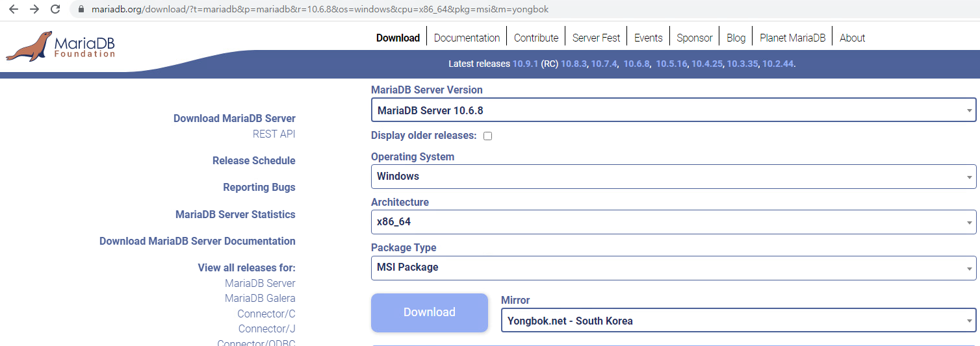Screen dimensions: 980x346
Task: Open the About menu item
Action: (852, 38)
